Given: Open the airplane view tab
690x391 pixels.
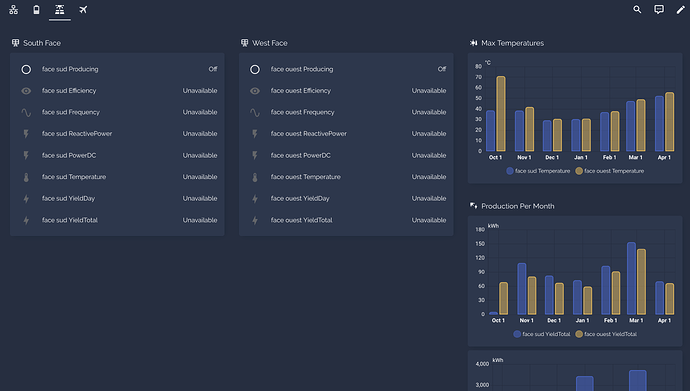Looking at the screenshot, I should pos(83,10).
